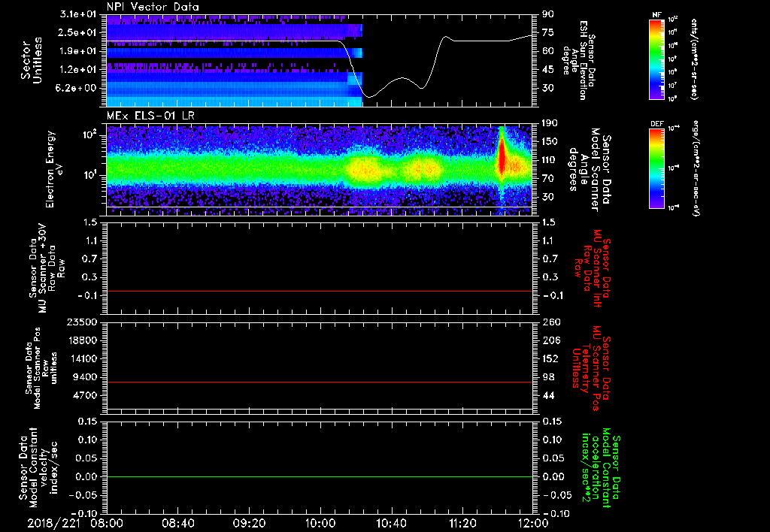Click the red line in MU Scanner +30V panel
770x532 pixels.
(x=320, y=291)
